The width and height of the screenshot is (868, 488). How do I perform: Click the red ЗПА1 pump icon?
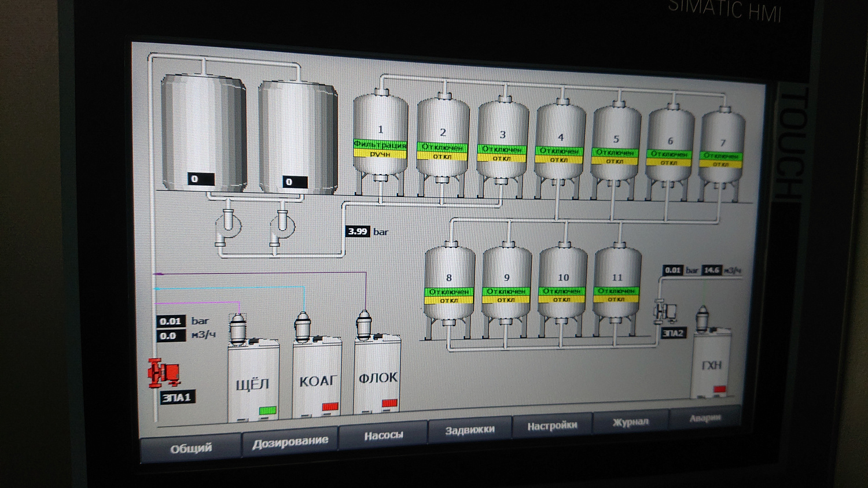(163, 373)
